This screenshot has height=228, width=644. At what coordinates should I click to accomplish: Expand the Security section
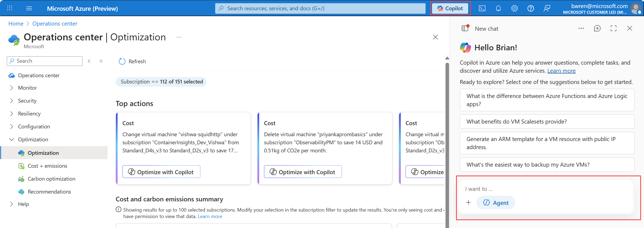pyautogui.click(x=12, y=101)
